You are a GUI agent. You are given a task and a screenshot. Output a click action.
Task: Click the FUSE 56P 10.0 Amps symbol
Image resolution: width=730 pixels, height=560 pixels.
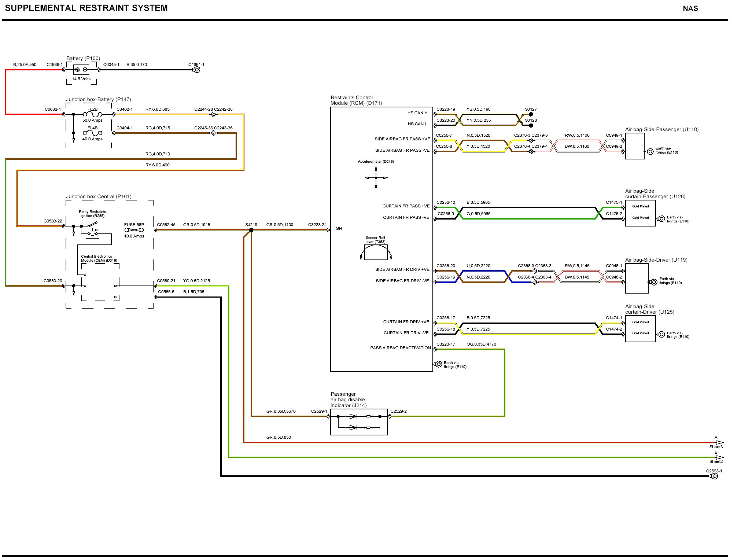point(134,230)
